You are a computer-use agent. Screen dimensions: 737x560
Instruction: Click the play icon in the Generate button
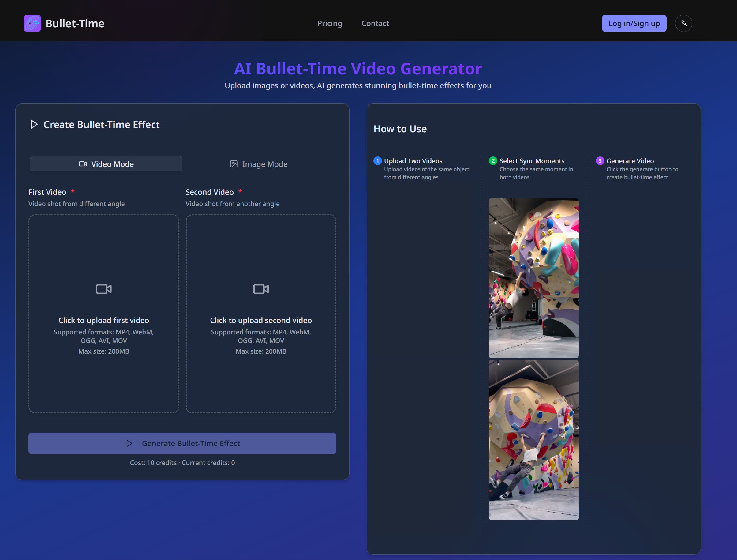pos(129,443)
